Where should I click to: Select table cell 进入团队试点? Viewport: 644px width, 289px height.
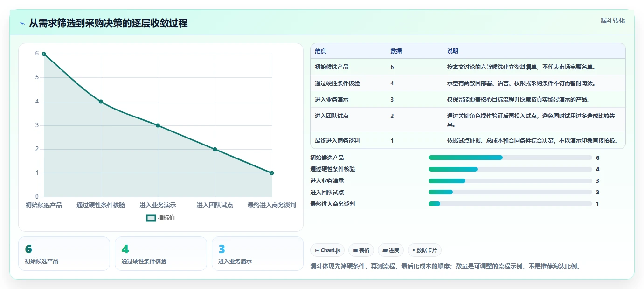[332, 116]
